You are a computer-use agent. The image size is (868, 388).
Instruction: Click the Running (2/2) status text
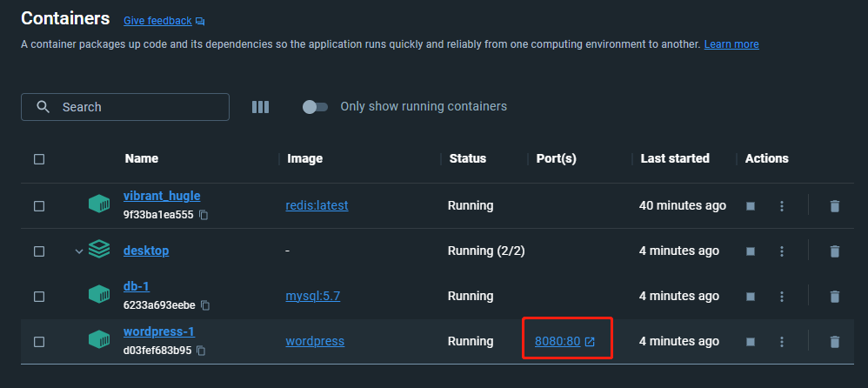pyautogui.click(x=486, y=251)
